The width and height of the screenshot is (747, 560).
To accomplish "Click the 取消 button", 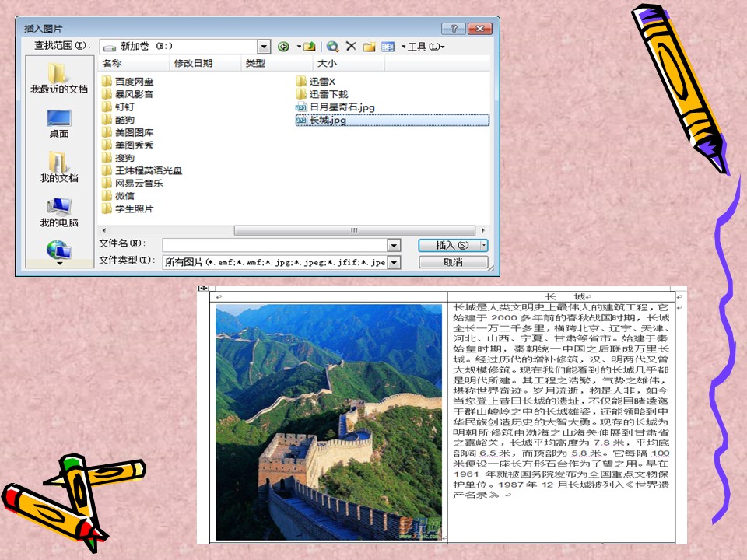I will (x=453, y=262).
